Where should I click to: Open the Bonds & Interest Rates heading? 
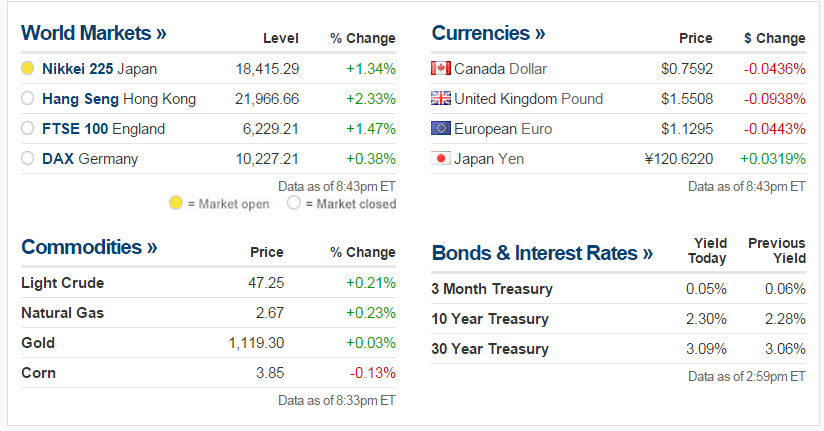542,253
